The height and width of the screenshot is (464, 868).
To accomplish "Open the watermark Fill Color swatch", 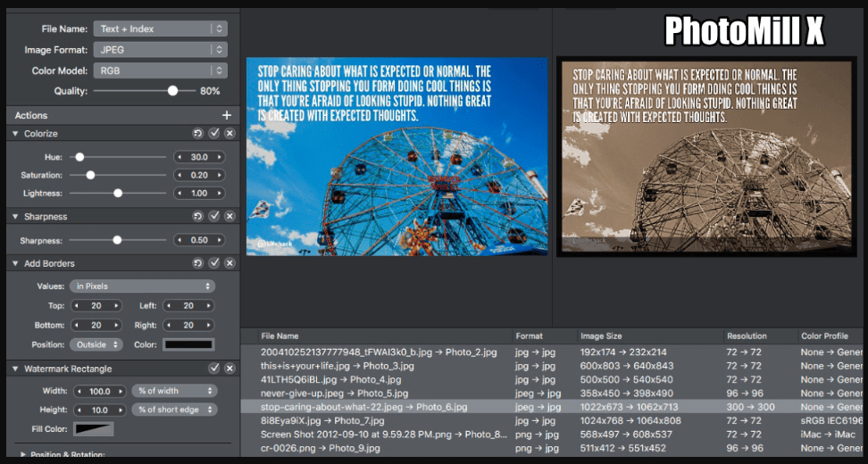I will [x=94, y=428].
